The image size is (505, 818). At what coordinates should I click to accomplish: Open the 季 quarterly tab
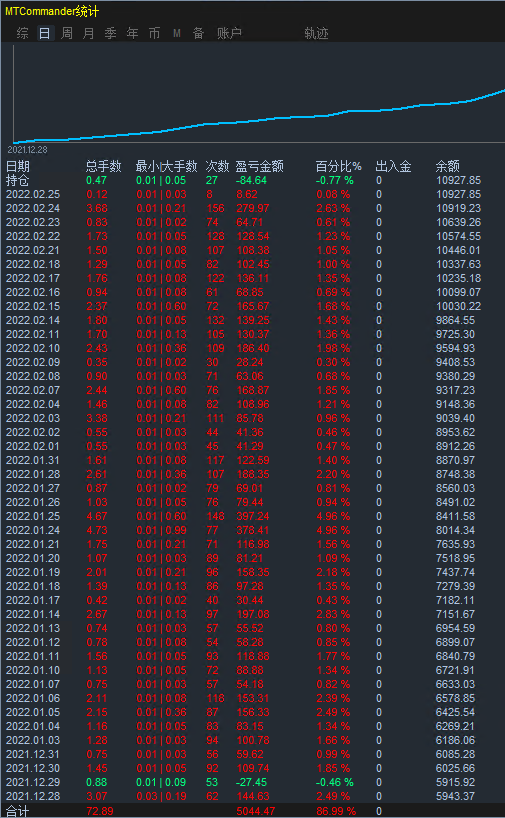tap(111, 33)
